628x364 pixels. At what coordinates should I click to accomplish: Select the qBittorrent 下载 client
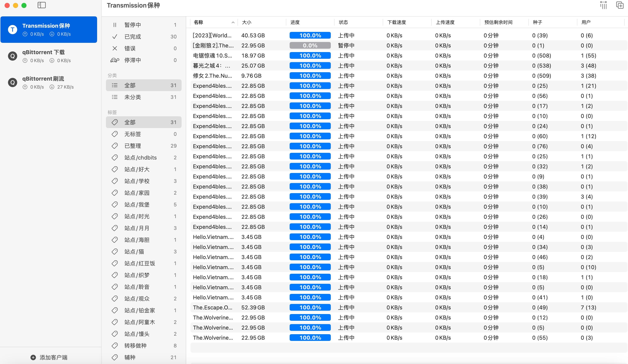[49, 56]
